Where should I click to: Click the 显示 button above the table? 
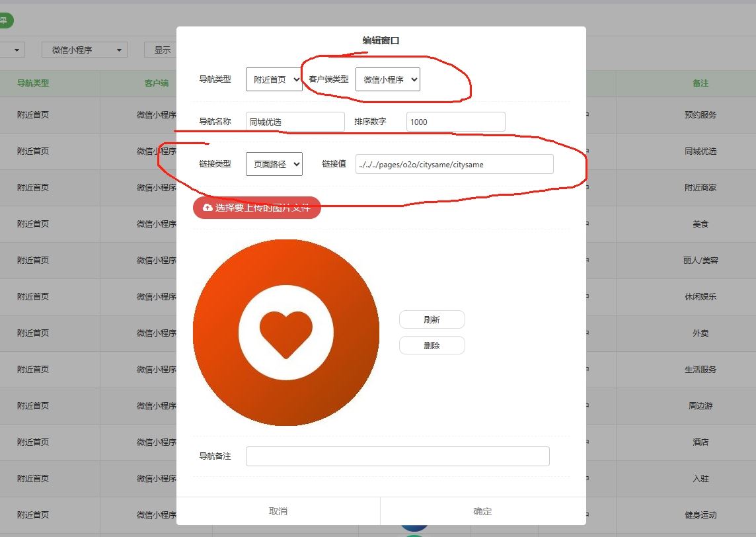point(162,50)
